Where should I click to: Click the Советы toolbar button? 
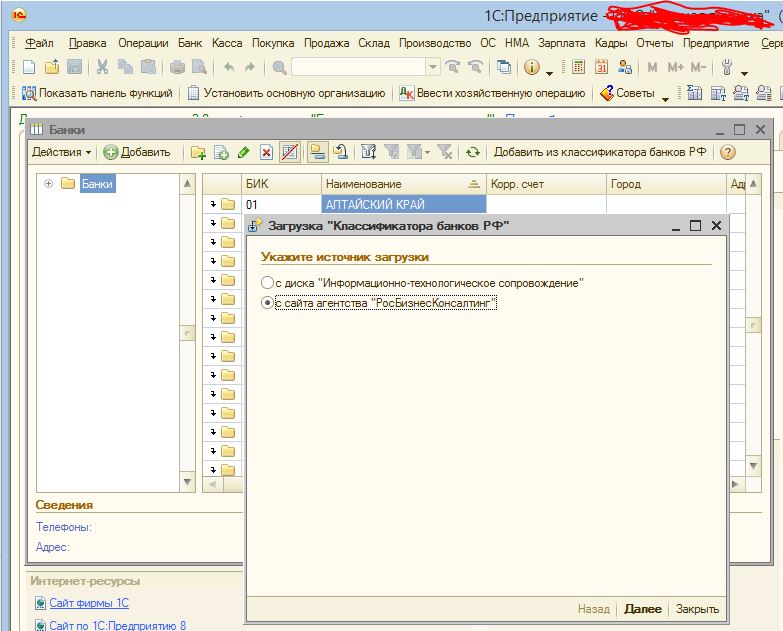click(628, 93)
